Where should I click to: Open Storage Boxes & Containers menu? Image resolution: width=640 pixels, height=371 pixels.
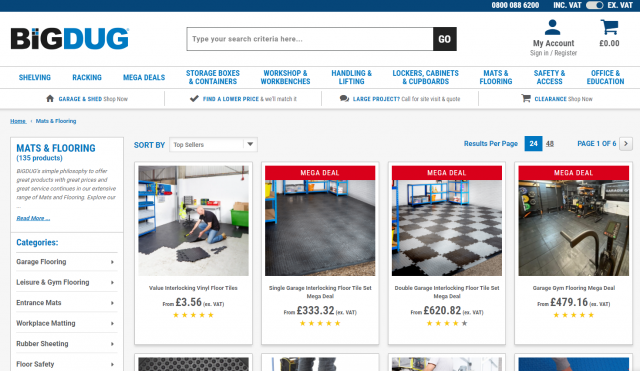tap(213, 77)
